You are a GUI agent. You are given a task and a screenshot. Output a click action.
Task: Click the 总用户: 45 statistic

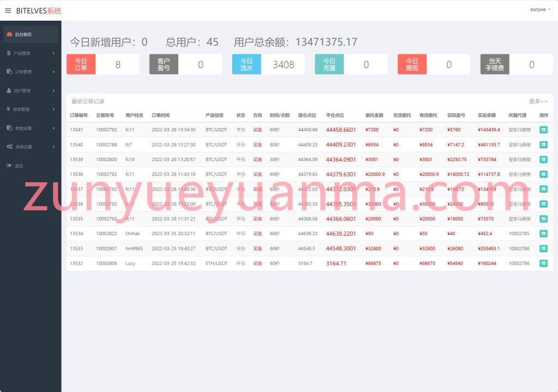[192, 42]
